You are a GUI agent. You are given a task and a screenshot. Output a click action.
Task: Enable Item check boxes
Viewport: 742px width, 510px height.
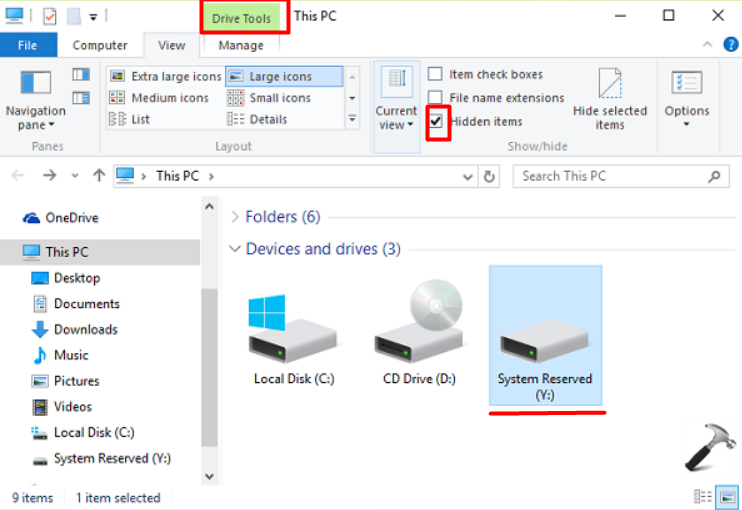click(x=435, y=74)
